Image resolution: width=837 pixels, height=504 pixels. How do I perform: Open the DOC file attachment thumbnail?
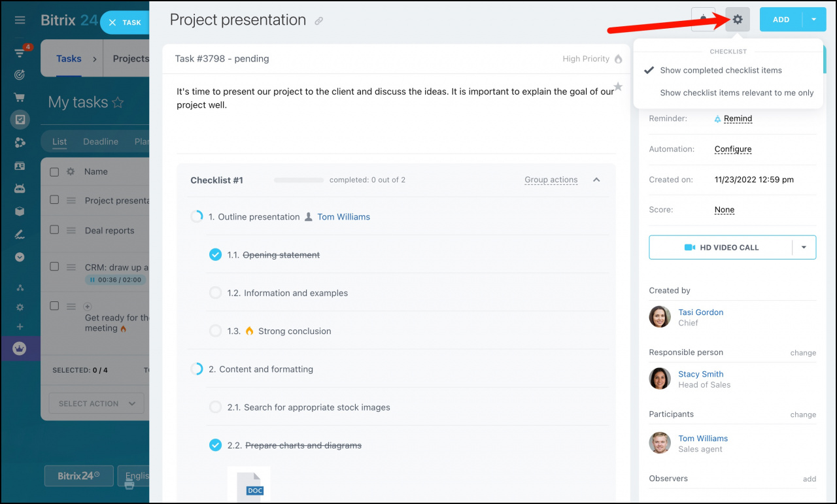(x=248, y=484)
